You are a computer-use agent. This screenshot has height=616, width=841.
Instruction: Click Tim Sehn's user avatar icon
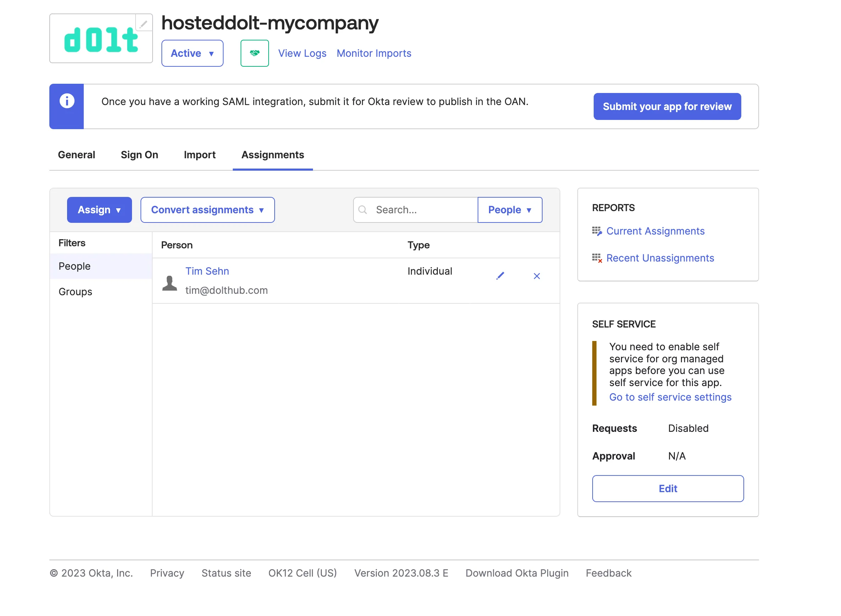click(170, 283)
